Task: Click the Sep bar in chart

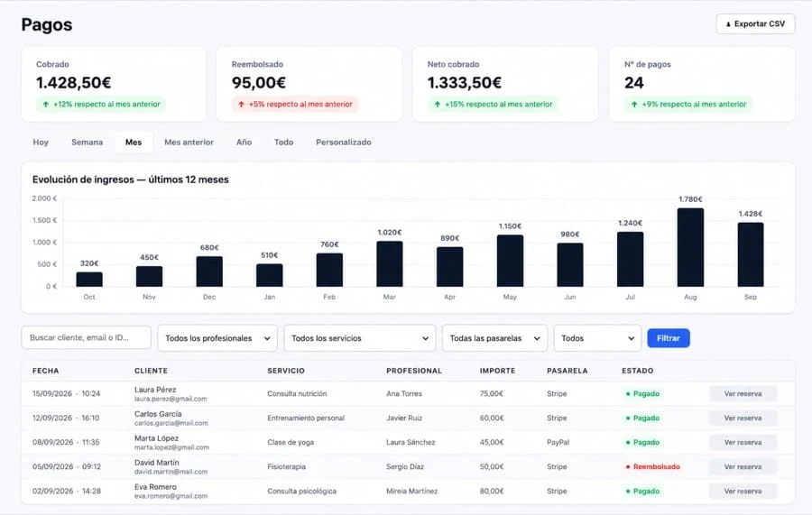Action: tap(751, 254)
